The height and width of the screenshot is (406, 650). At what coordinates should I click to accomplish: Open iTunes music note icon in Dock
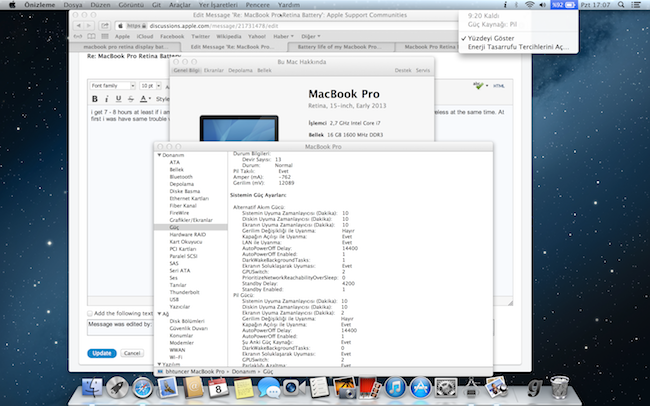tap(395, 387)
